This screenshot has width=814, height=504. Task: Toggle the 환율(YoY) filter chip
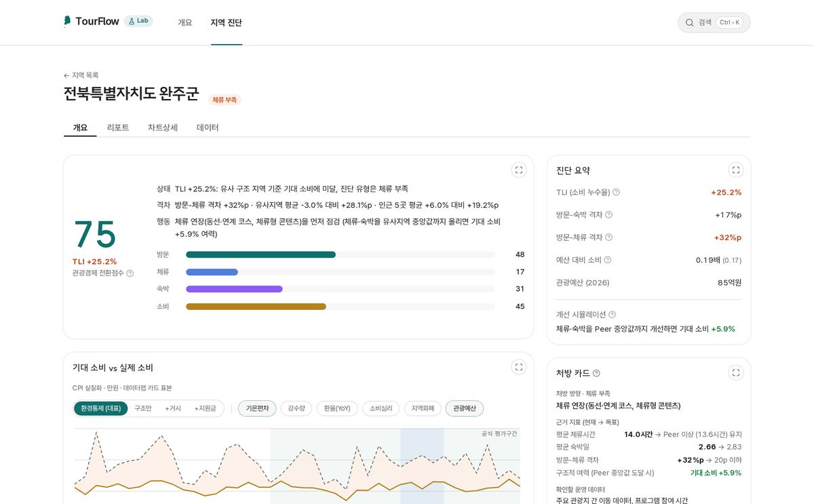click(x=336, y=408)
